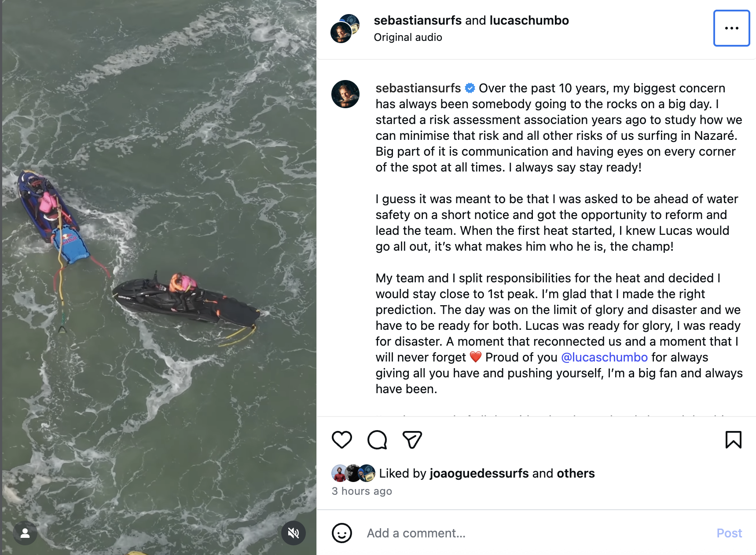756x555 pixels.
Task: Open comments via the speech bubble icon
Action: tap(377, 440)
